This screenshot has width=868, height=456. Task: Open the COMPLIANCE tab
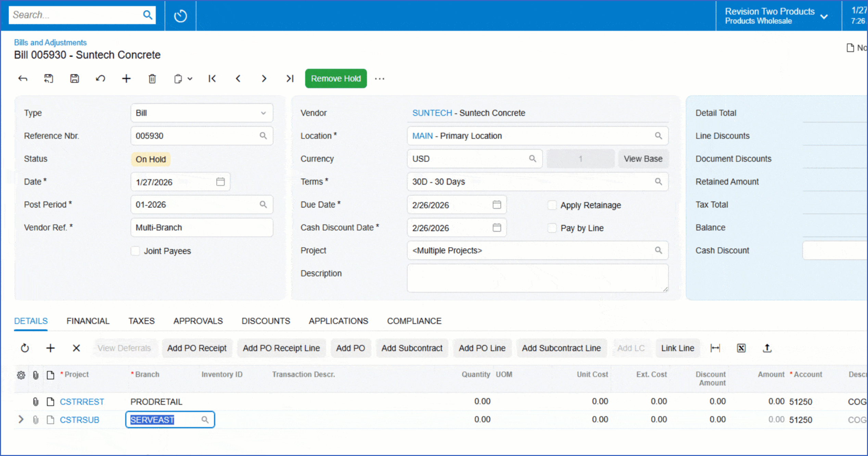pyautogui.click(x=414, y=321)
